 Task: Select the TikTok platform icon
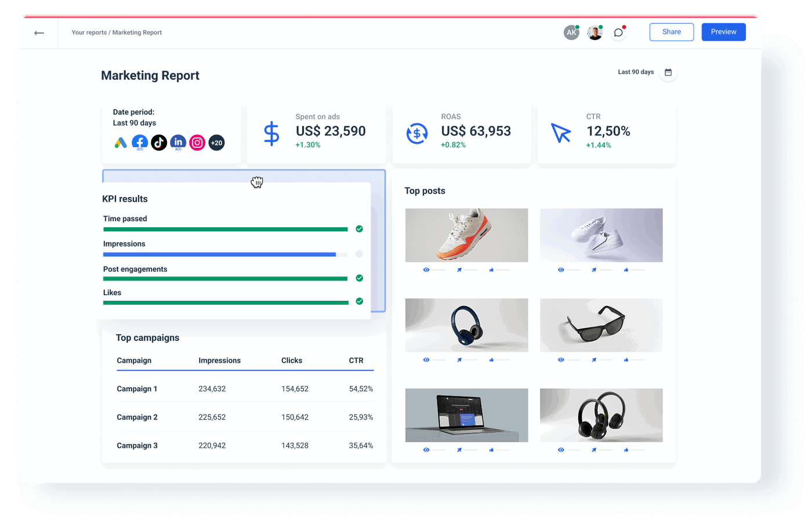pyautogui.click(x=158, y=143)
